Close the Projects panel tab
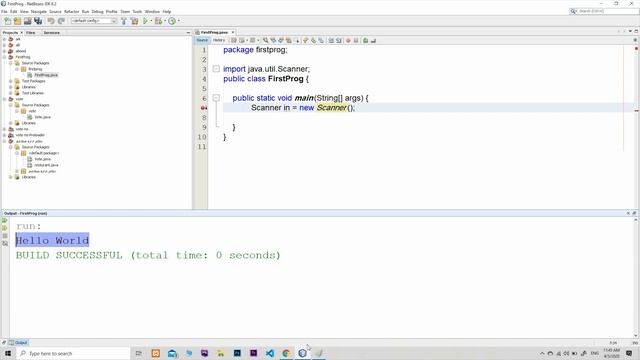 (x=21, y=33)
